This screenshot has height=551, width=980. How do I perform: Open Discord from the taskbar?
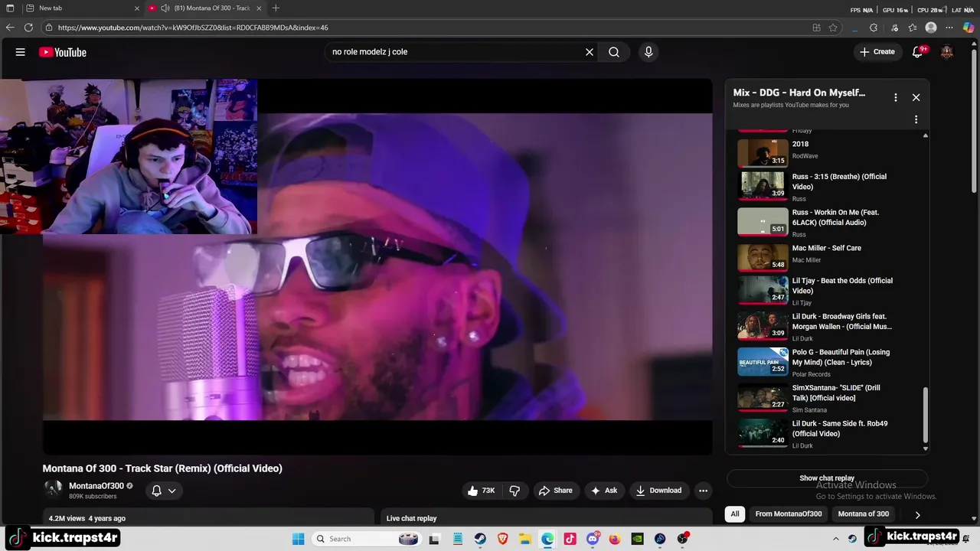point(593,539)
